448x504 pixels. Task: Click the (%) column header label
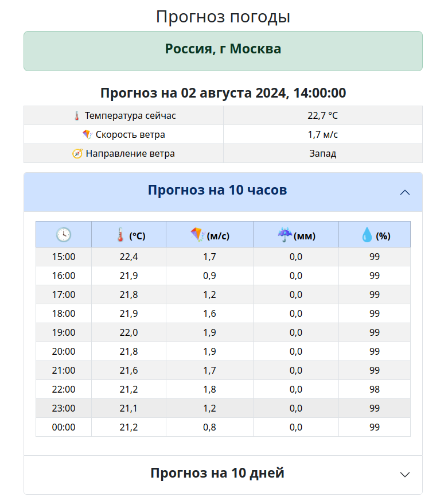[x=383, y=237]
